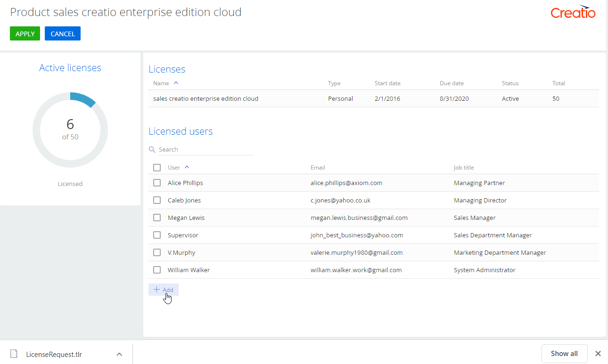Click the total value 50 cell
Screen dimensions: 608x364
point(556,99)
